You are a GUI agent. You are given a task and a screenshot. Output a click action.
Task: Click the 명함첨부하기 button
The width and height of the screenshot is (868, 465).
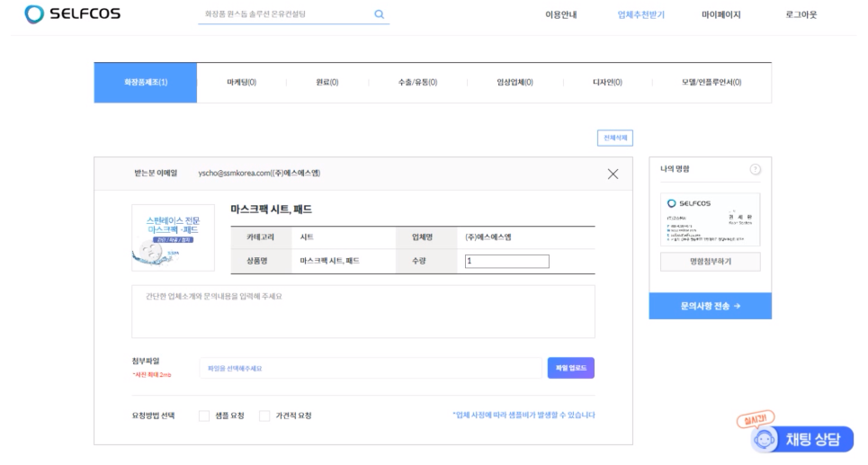point(710,262)
